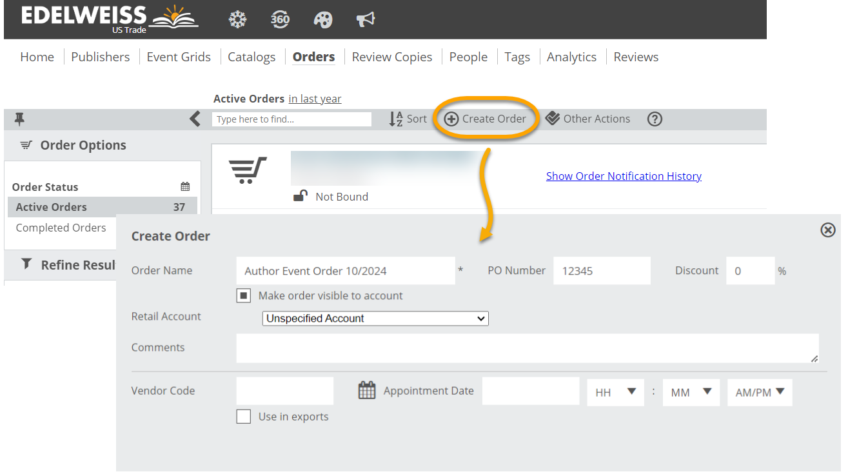Click the paint palette icon
868x474 pixels.
click(323, 20)
